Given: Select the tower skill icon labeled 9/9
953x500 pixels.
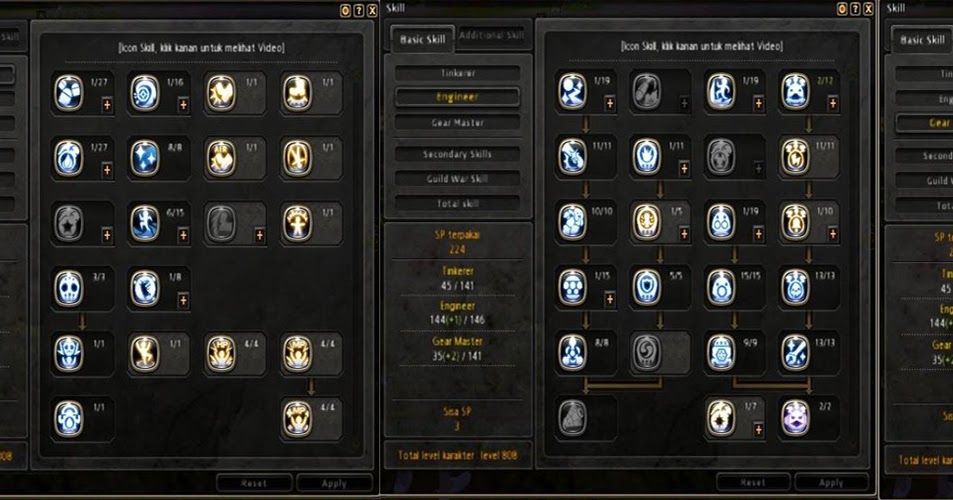Looking at the screenshot, I should click(721, 352).
